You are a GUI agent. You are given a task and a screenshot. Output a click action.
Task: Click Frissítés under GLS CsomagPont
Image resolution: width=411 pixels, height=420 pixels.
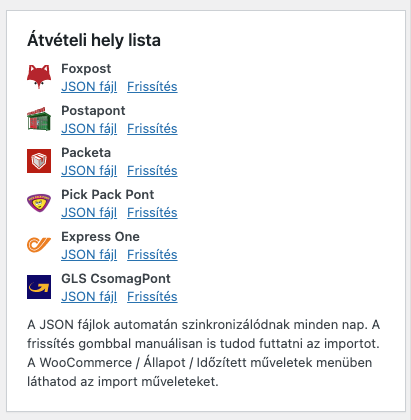(152, 297)
